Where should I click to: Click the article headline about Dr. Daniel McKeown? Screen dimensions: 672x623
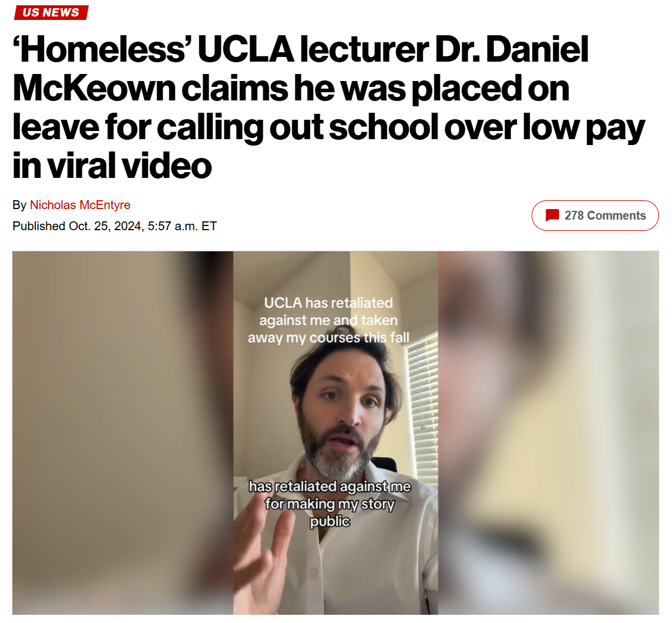click(x=329, y=107)
